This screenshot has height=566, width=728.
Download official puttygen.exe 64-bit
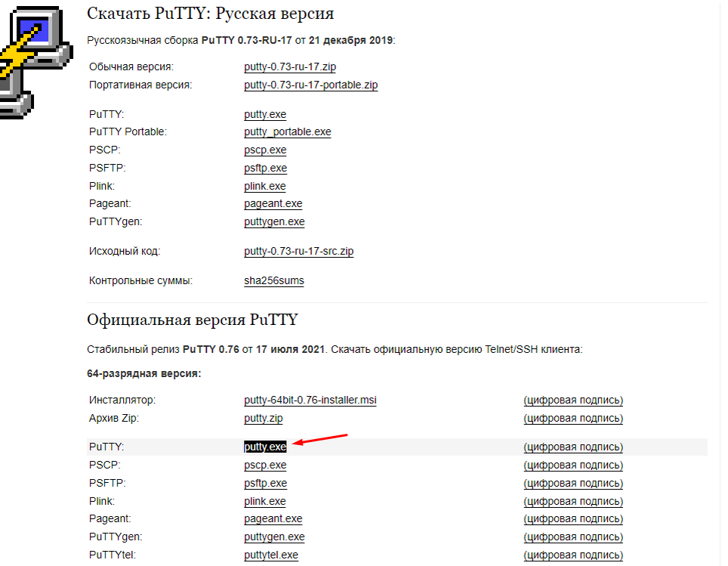coord(274,537)
